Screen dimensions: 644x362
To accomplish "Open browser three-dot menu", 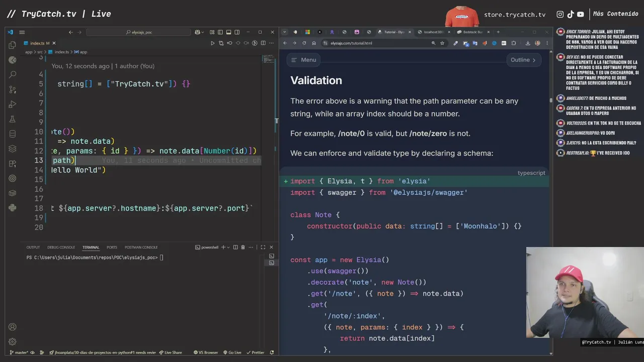I will pos(547,43).
